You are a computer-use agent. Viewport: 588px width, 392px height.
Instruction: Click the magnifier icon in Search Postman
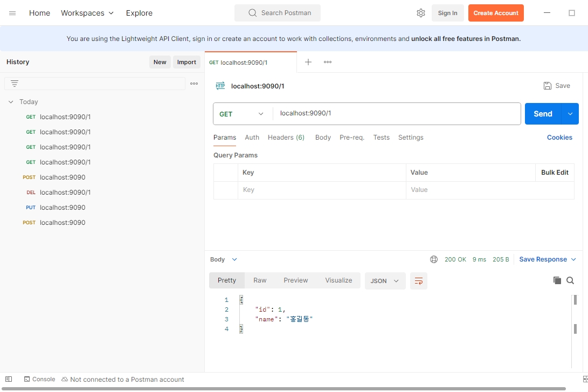point(252,13)
